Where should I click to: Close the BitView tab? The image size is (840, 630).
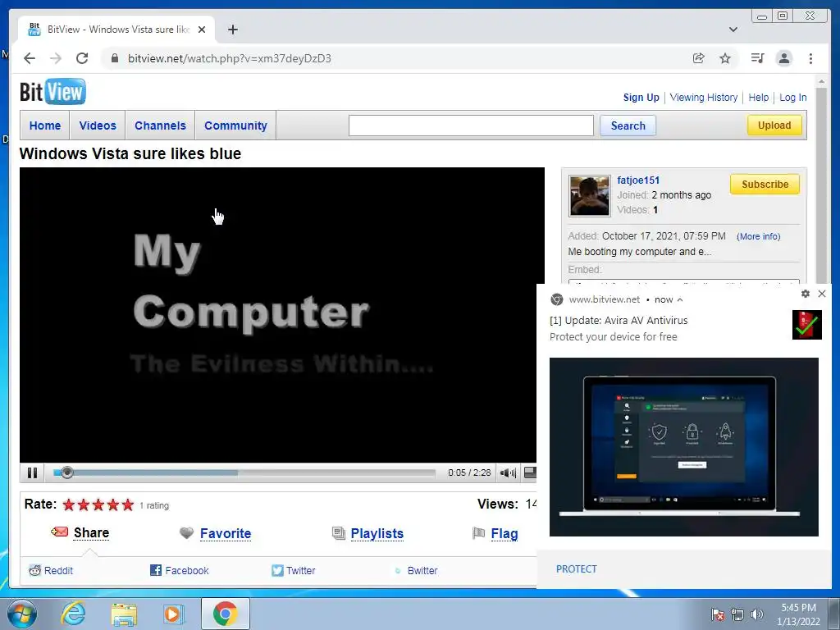(x=202, y=30)
